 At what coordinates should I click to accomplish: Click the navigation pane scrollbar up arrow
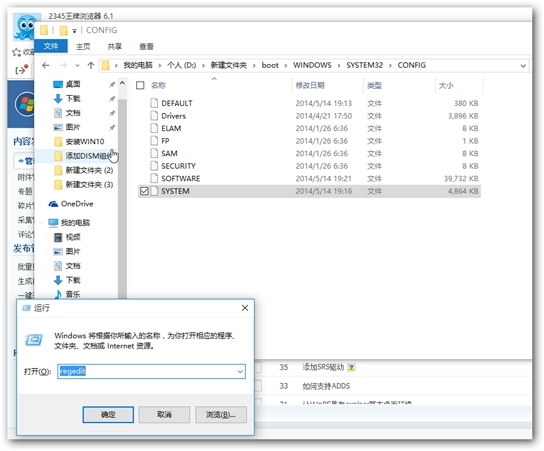122,83
